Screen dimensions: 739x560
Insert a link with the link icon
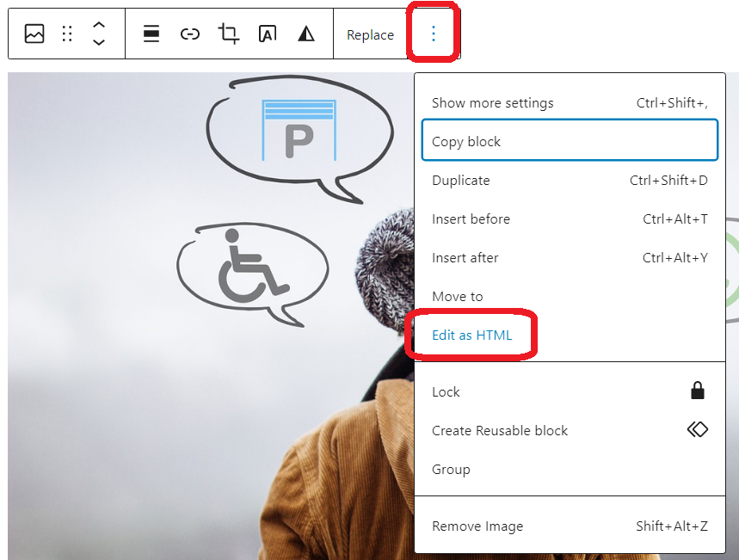[x=190, y=34]
